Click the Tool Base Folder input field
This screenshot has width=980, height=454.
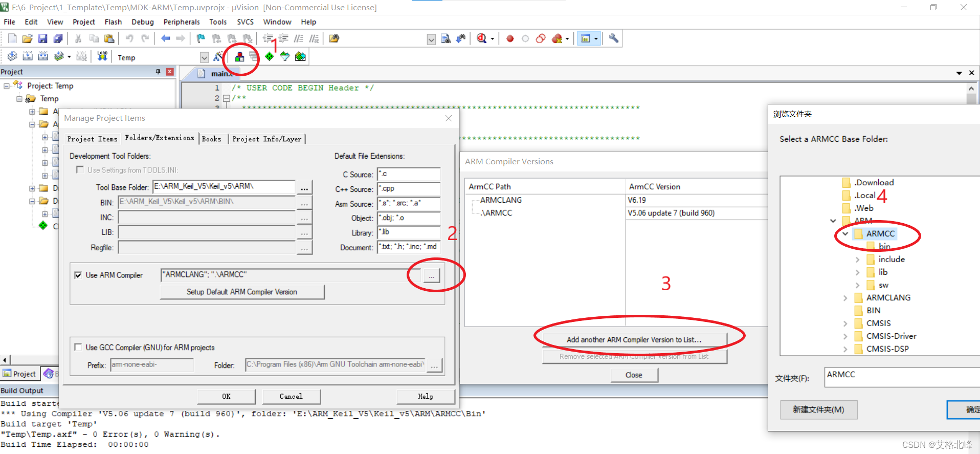click(x=224, y=187)
